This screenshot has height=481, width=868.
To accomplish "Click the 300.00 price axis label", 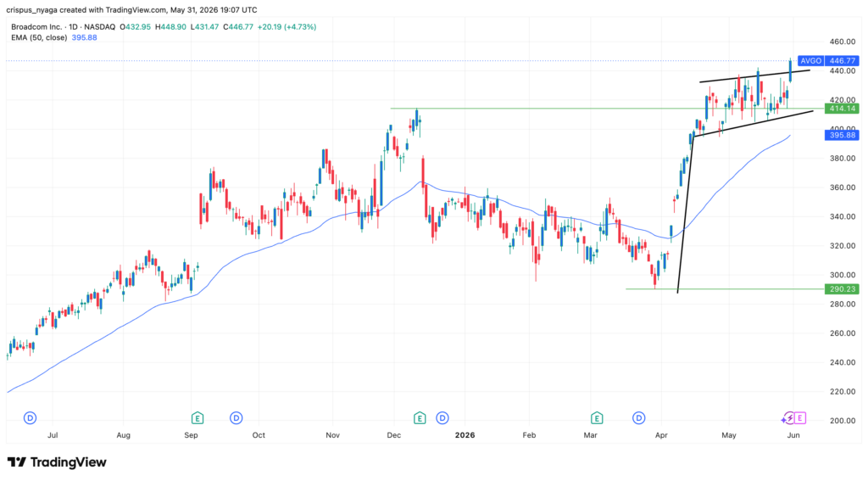I will [x=842, y=275].
